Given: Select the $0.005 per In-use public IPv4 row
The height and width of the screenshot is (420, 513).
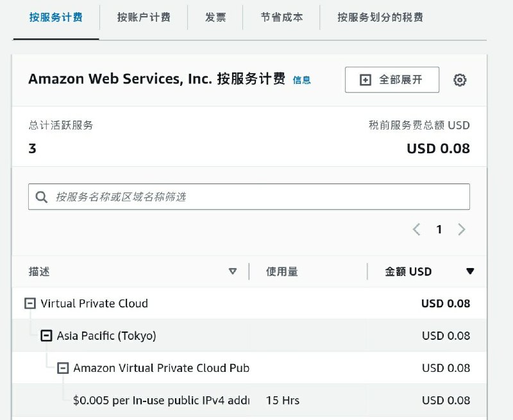Looking at the screenshot, I should (x=160, y=400).
